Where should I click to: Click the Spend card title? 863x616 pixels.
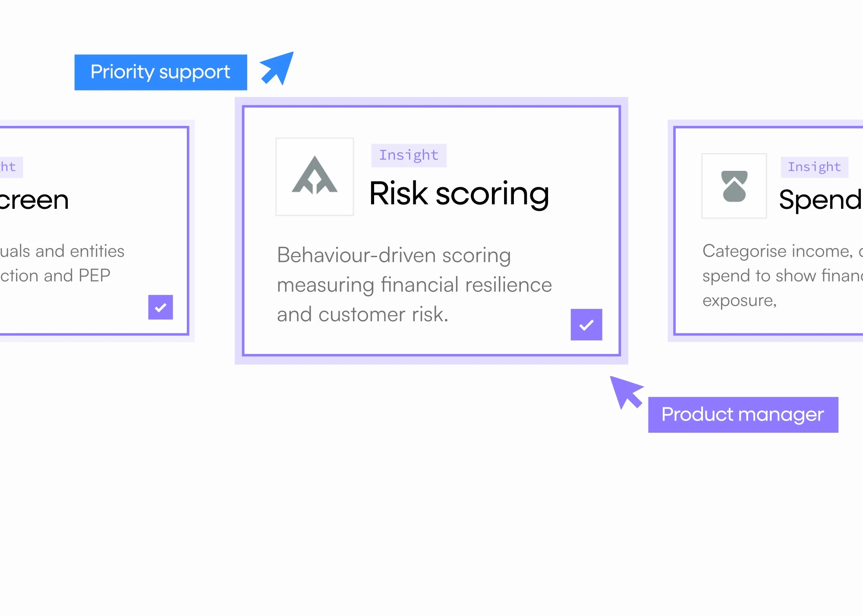pos(819,198)
